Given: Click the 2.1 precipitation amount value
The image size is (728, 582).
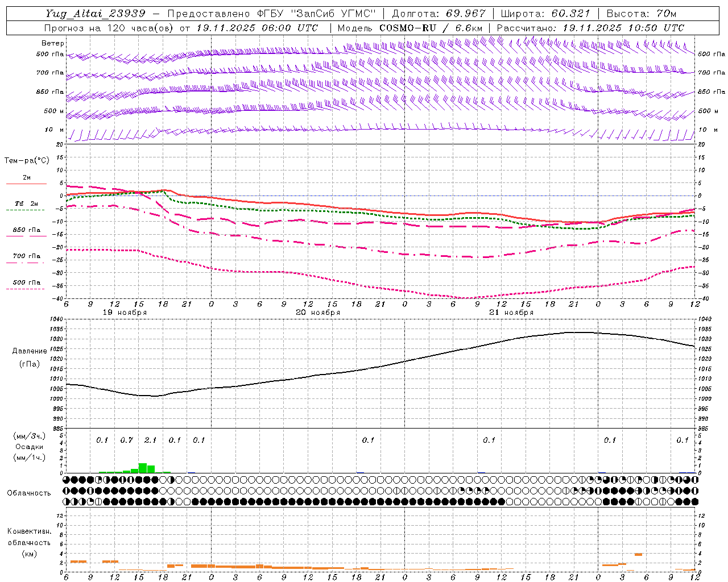Looking at the screenshot, I should 151,440.
